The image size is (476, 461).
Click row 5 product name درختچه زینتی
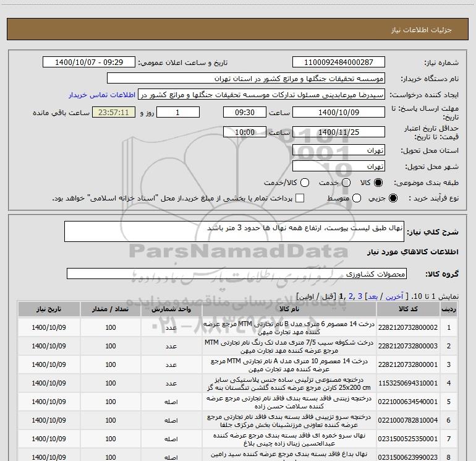tap(289, 402)
